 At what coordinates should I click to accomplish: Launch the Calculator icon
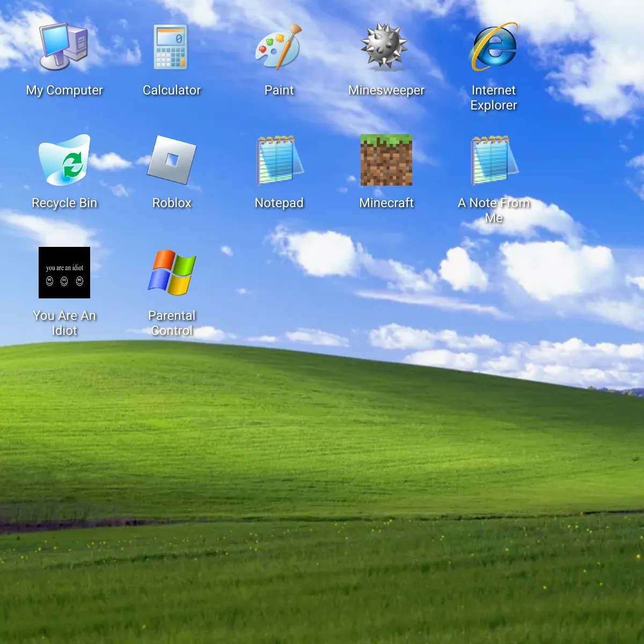tap(172, 47)
